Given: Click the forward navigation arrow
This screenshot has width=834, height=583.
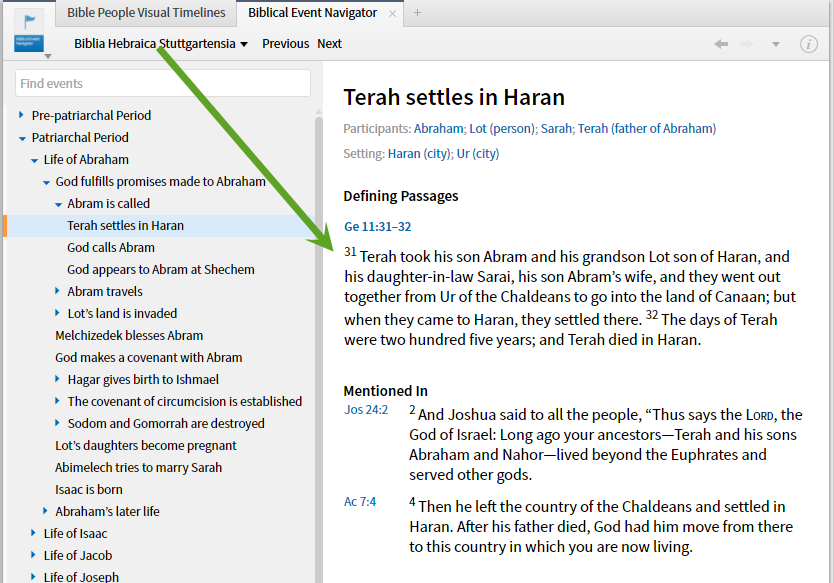Looking at the screenshot, I should coord(746,44).
